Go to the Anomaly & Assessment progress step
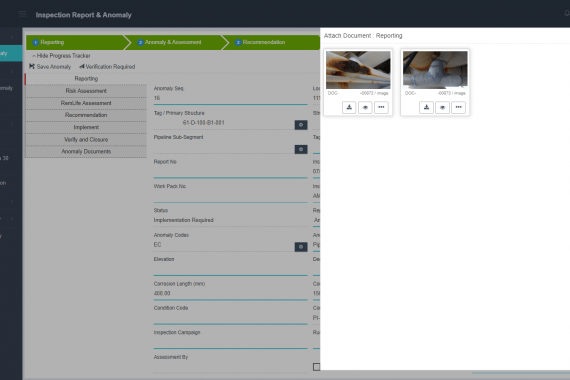 tap(173, 42)
